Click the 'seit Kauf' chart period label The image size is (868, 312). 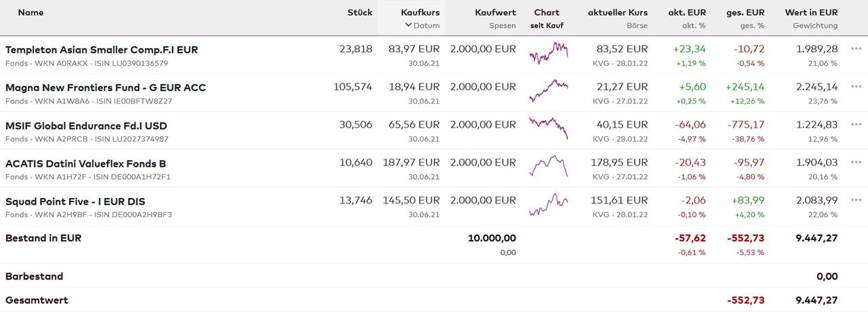tap(547, 26)
